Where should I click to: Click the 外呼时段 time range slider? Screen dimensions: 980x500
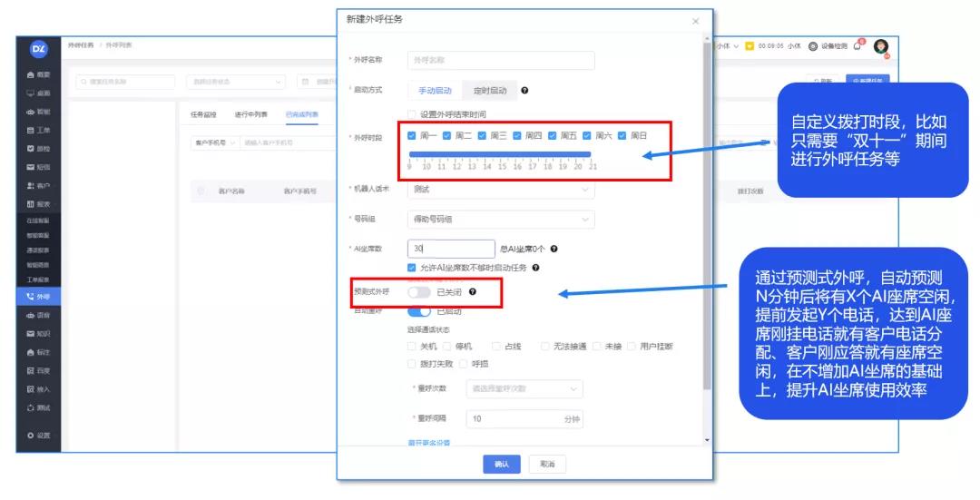point(500,154)
